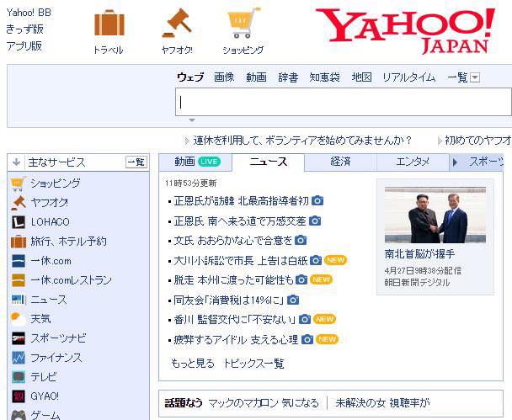This screenshot has width=512, height=420.
Task: Click the トピックス一覧 link
Action: 253,364
